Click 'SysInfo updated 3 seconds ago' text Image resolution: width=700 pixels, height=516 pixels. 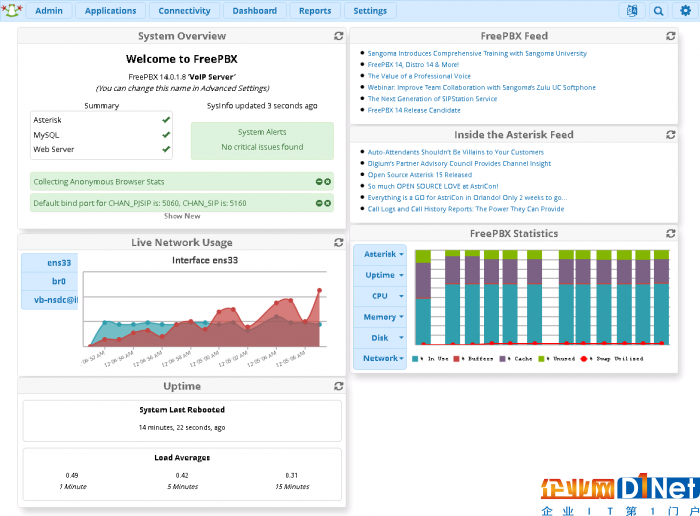pyautogui.click(x=262, y=106)
